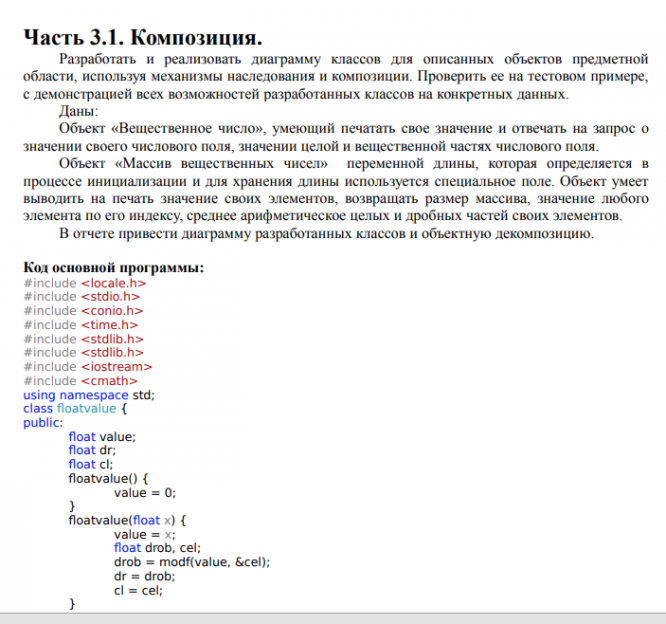Click the 'using namespace std;' line
This screenshot has height=624, width=666.
(x=89, y=395)
